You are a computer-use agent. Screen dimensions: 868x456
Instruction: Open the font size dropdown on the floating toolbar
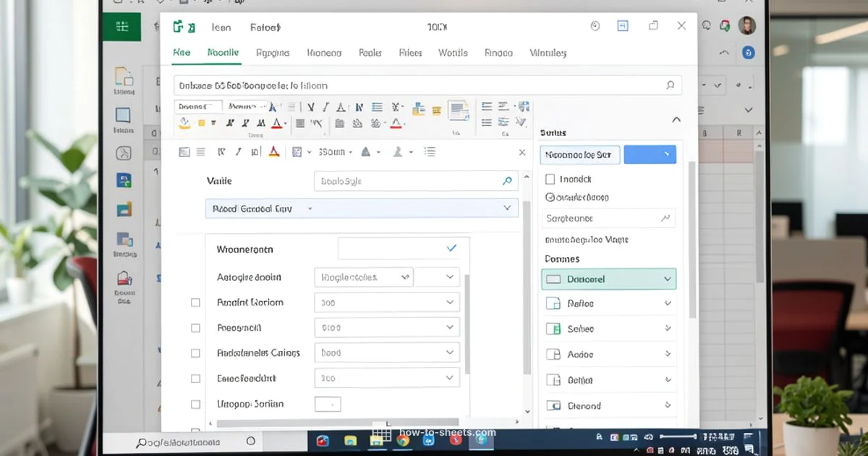pos(350,152)
